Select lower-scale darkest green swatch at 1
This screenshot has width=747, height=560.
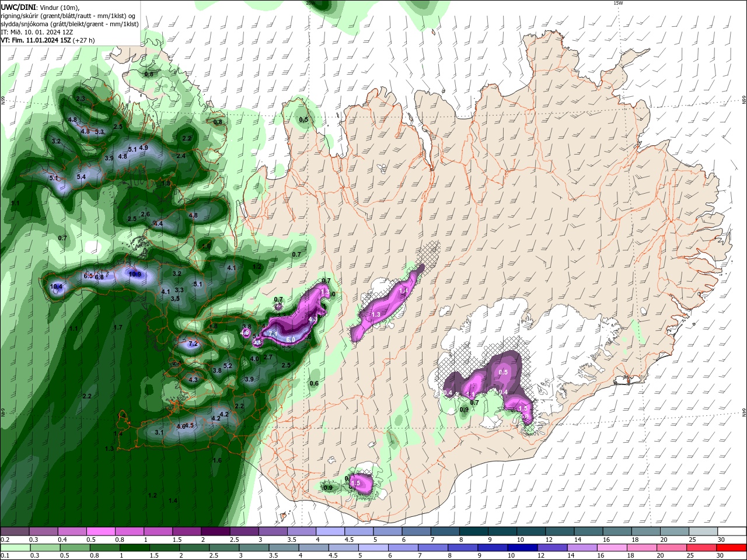[134, 548]
